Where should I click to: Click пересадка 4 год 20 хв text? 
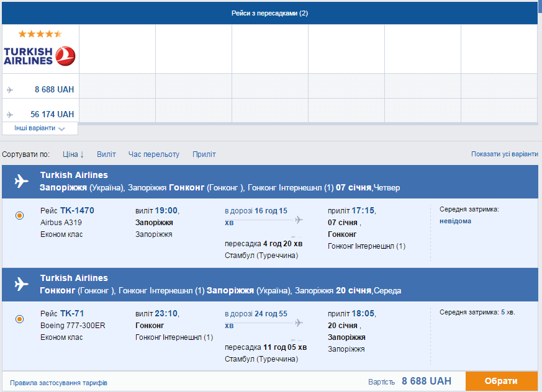click(263, 244)
